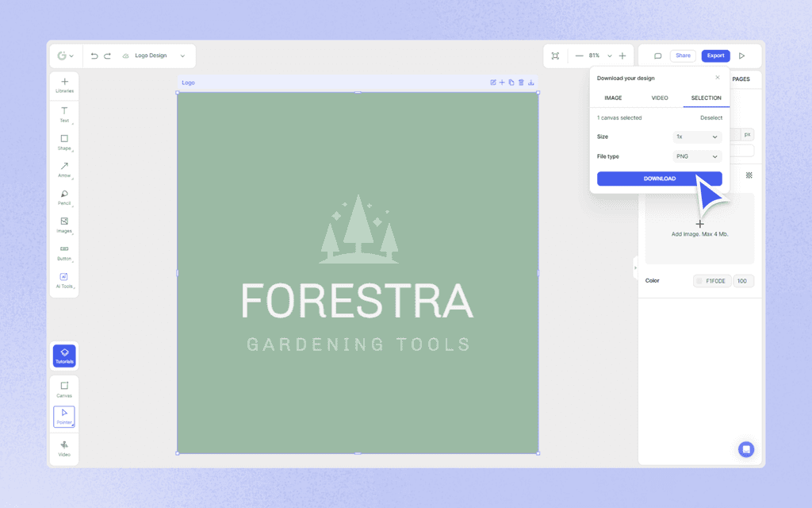Select the Pencil tool
This screenshot has width=812, height=508.
tap(64, 197)
